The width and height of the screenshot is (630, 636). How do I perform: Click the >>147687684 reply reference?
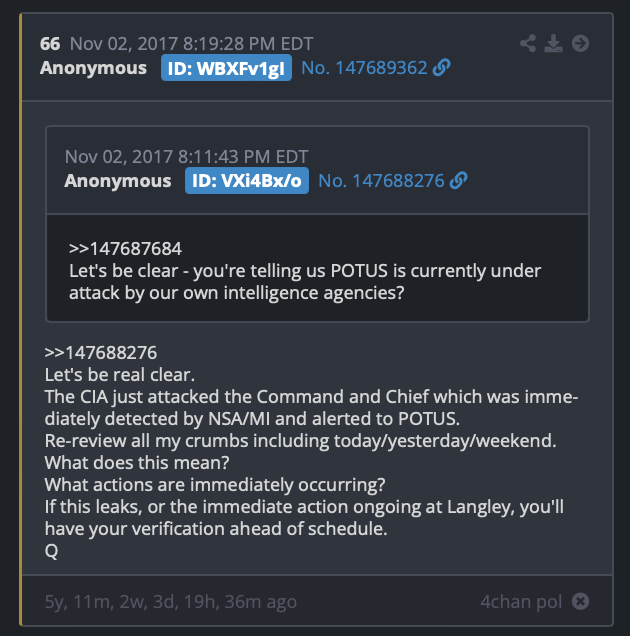(125, 249)
